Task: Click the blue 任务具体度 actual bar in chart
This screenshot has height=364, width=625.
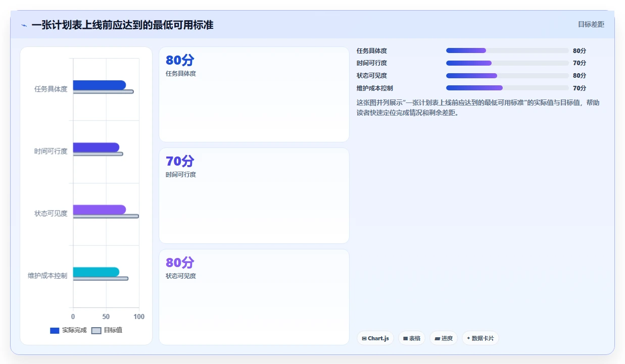Action: [x=100, y=85]
